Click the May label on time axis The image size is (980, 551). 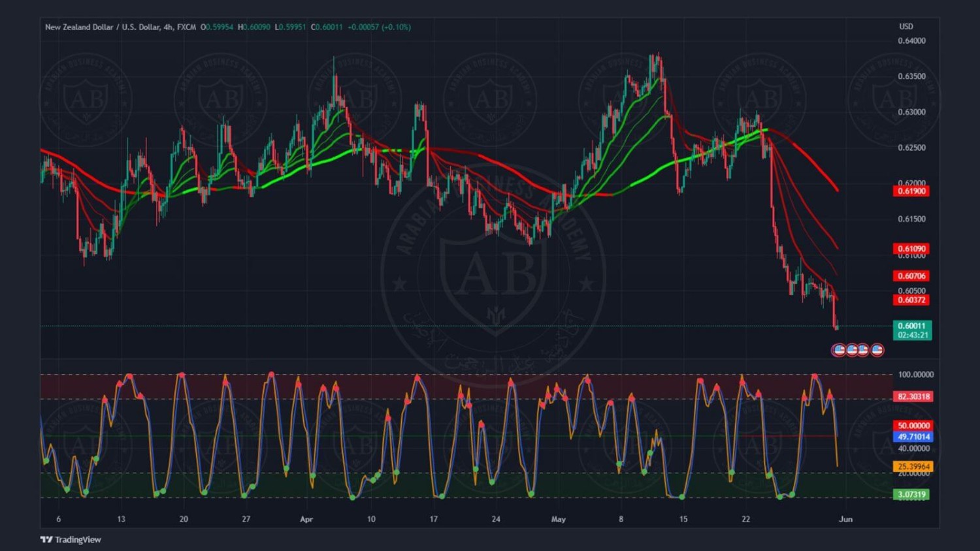[x=559, y=520]
